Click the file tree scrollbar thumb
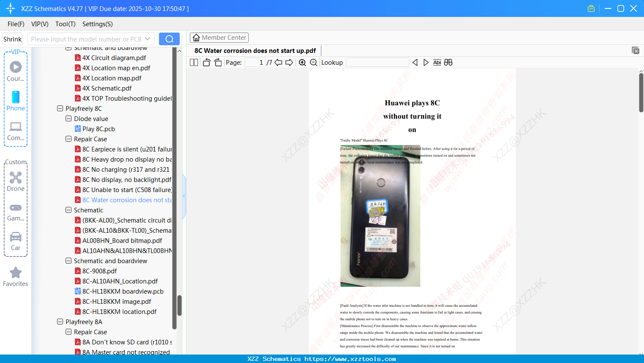This screenshot has height=363, width=644. pyautogui.click(x=179, y=305)
